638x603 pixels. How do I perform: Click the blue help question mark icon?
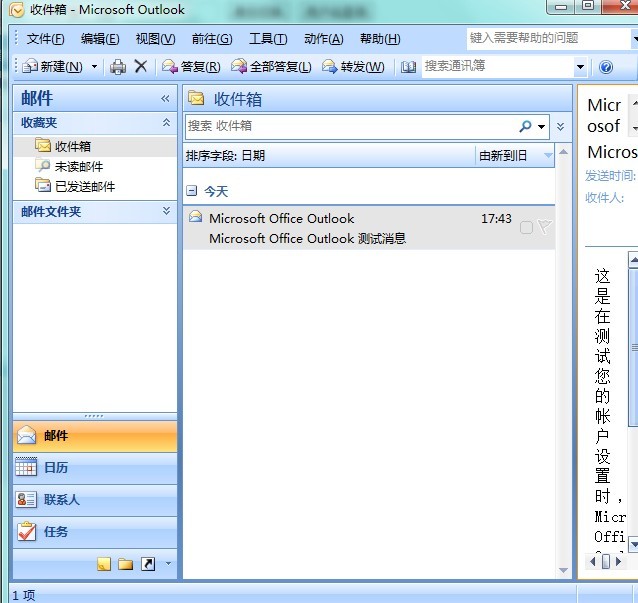coord(606,67)
